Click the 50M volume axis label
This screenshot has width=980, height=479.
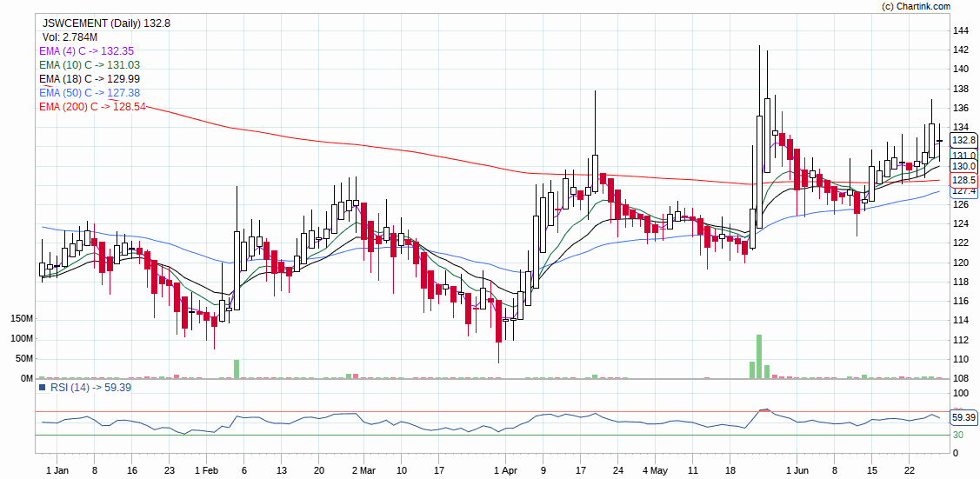tap(23, 359)
